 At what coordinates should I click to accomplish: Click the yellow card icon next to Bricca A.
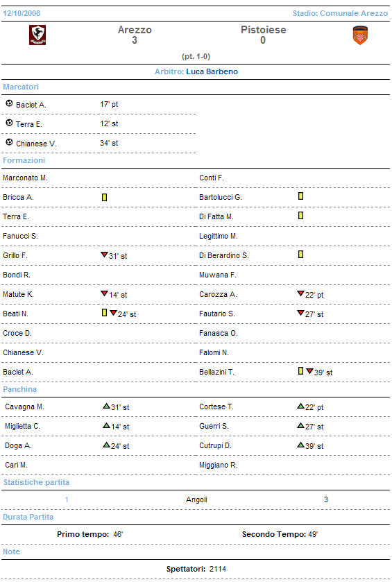[x=105, y=198]
